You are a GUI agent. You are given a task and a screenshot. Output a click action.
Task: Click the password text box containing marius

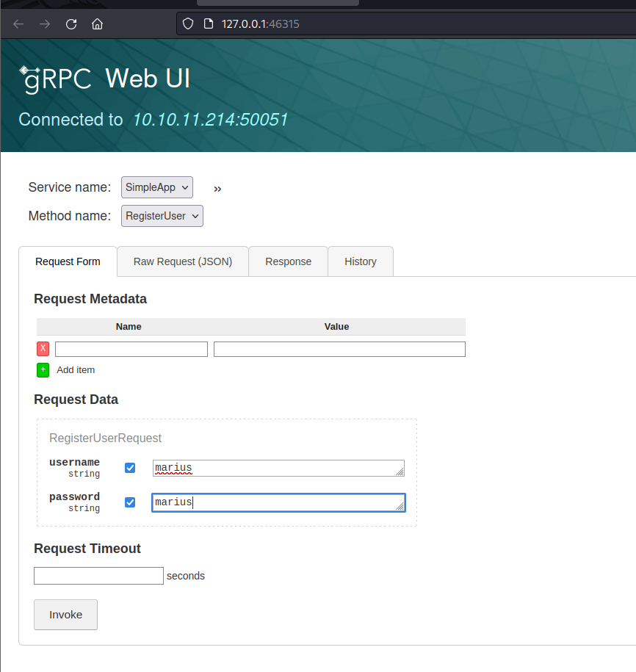coord(278,502)
